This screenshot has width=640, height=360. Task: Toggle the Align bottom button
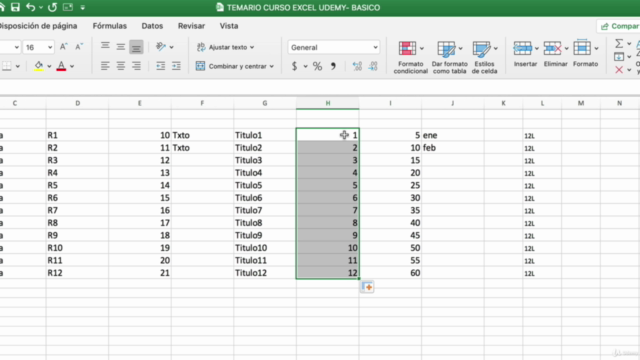(x=136, y=47)
